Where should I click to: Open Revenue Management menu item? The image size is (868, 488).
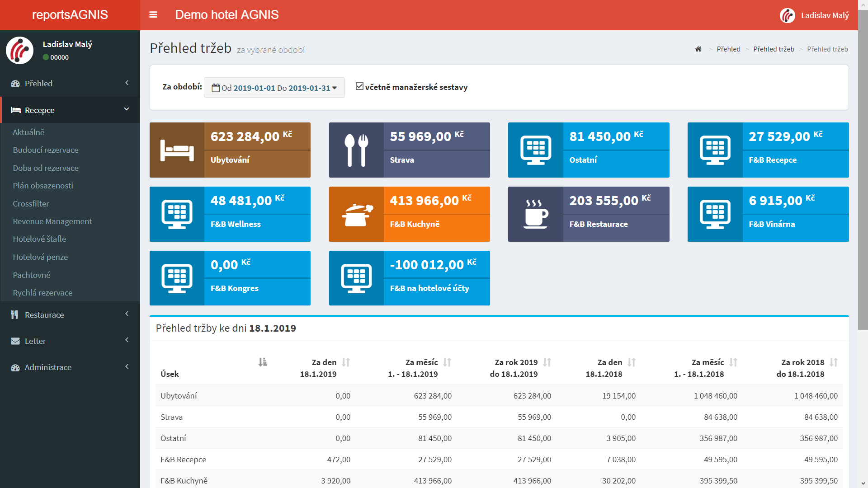click(x=52, y=221)
